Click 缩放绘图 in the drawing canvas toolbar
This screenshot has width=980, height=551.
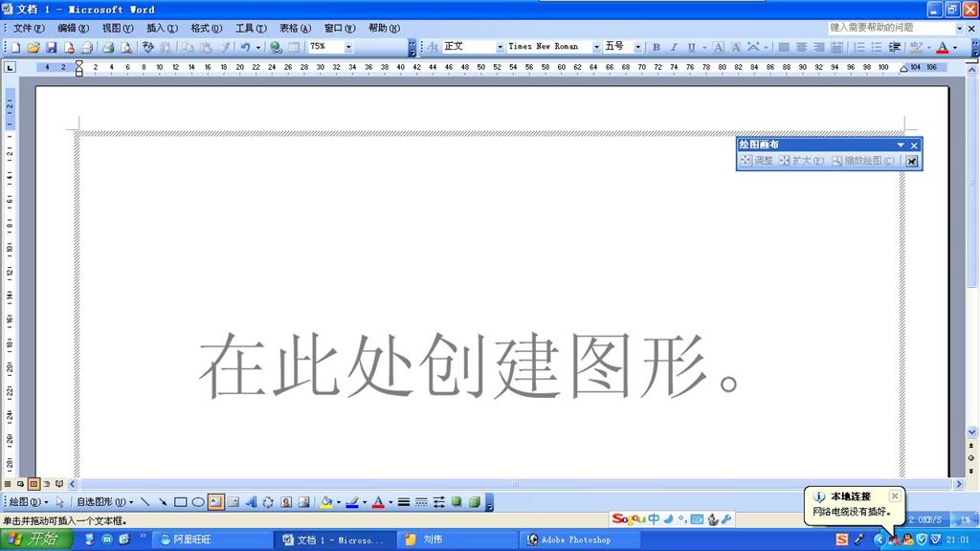[x=863, y=161]
